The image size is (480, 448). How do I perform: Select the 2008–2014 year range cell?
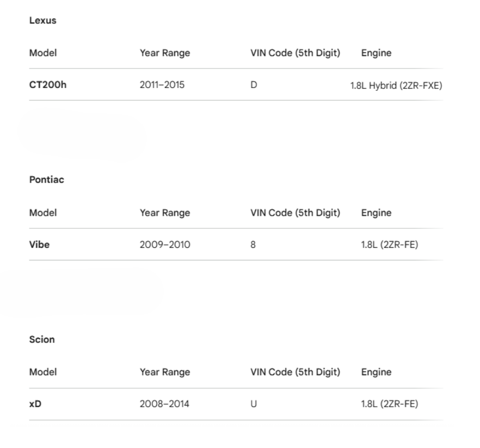164,404
